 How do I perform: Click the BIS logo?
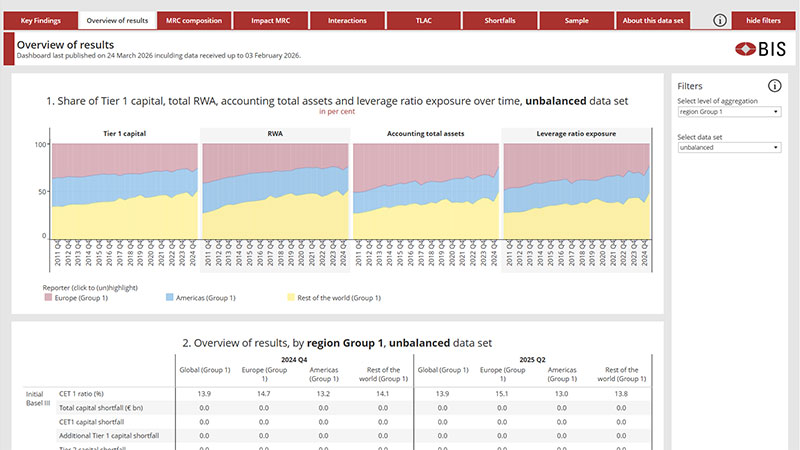760,49
